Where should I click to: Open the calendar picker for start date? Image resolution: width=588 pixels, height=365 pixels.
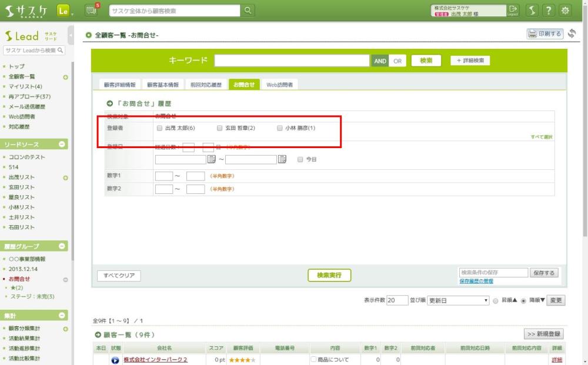pyautogui.click(x=212, y=159)
